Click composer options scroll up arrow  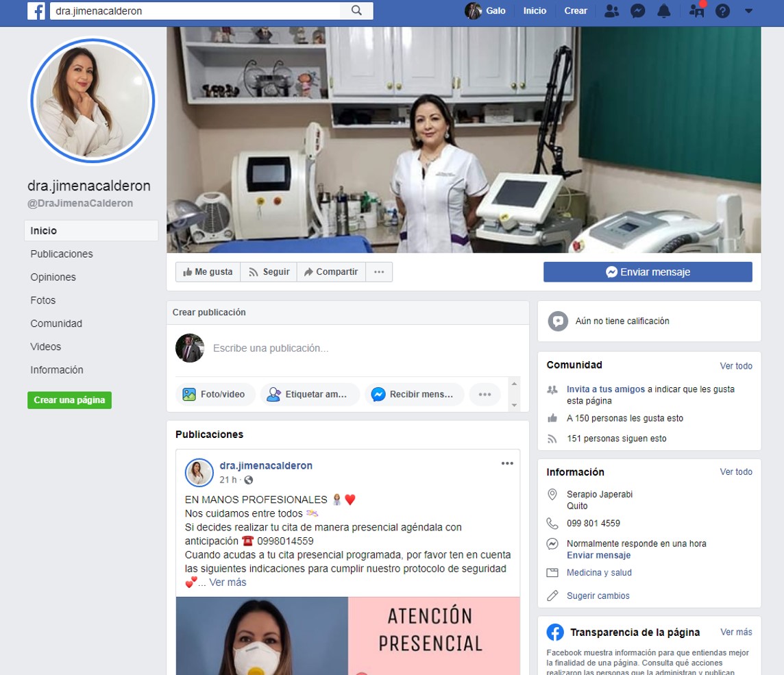coord(514,384)
